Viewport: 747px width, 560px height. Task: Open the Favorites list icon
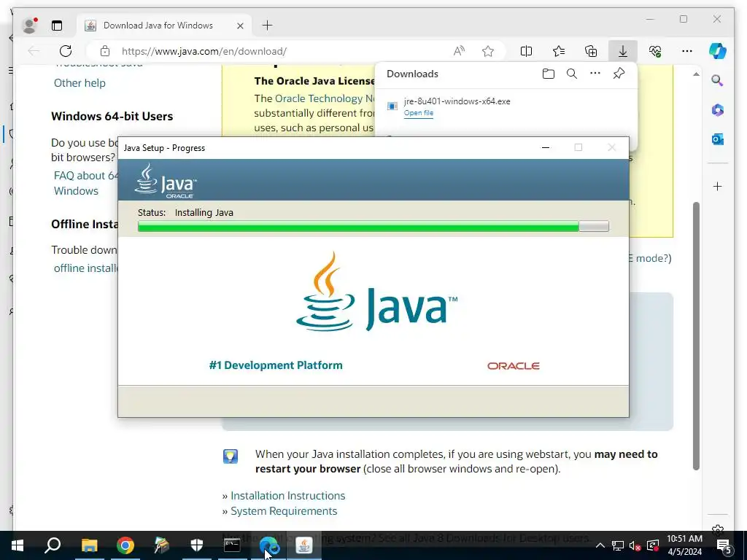tap(559, 51)
